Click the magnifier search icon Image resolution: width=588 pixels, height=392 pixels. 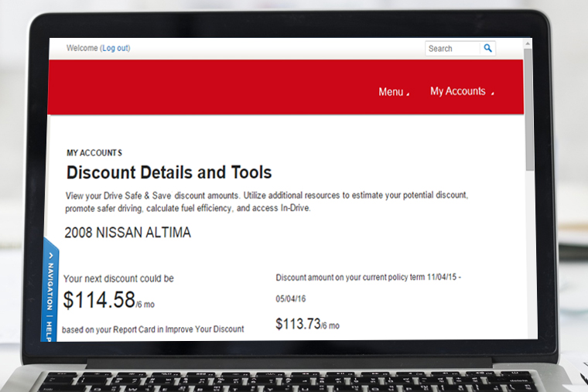point(487,48)
